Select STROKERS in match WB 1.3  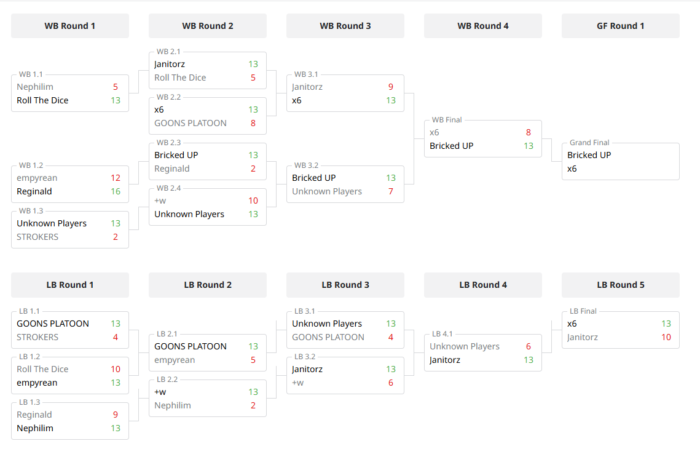38,237
